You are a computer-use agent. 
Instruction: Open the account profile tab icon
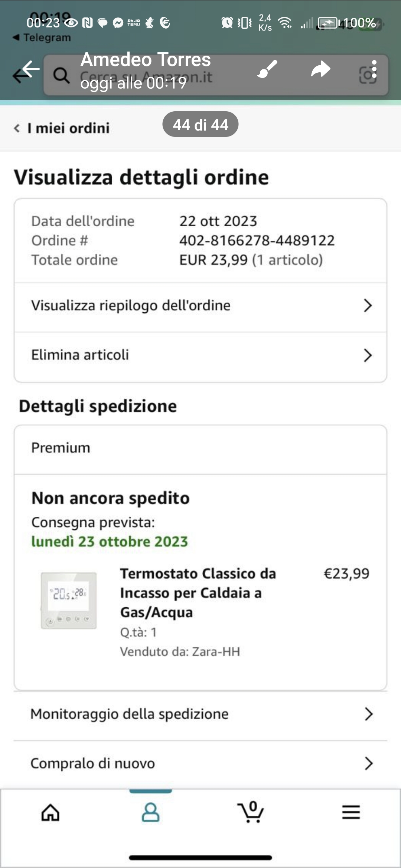point(150,813)
